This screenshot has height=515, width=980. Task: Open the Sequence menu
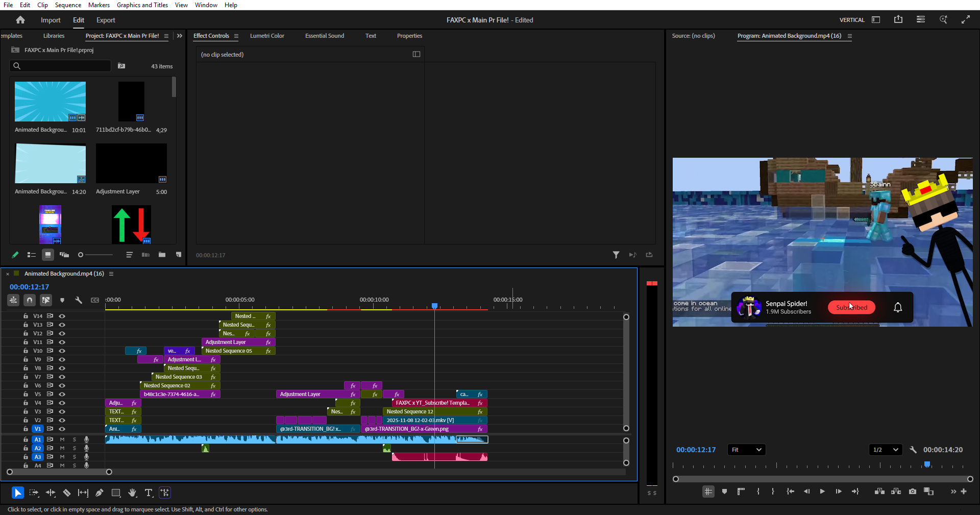tap(68, 5)
